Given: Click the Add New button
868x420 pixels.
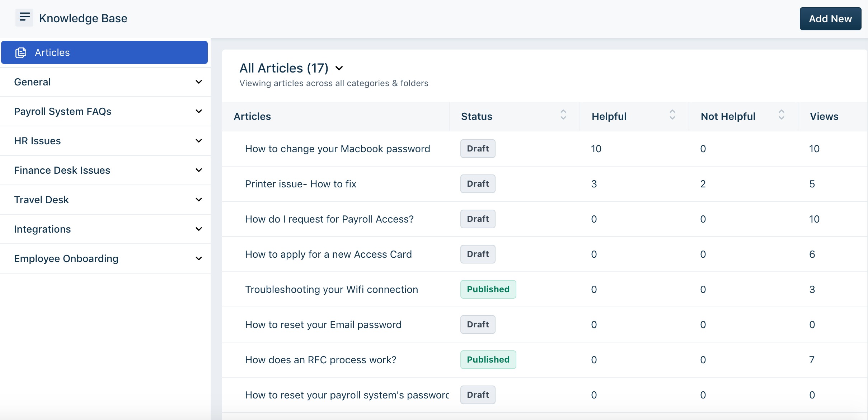Looking at the screenshot, I should 830,19.
